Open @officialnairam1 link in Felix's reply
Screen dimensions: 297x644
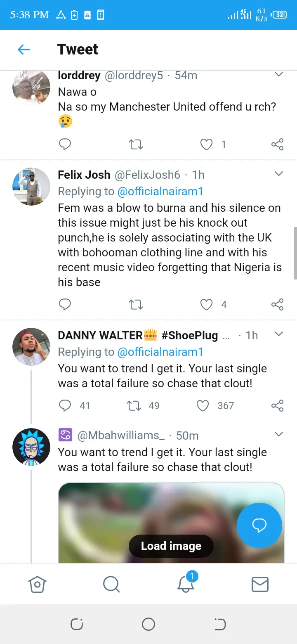pyautogui.click(x=160, y=192)
